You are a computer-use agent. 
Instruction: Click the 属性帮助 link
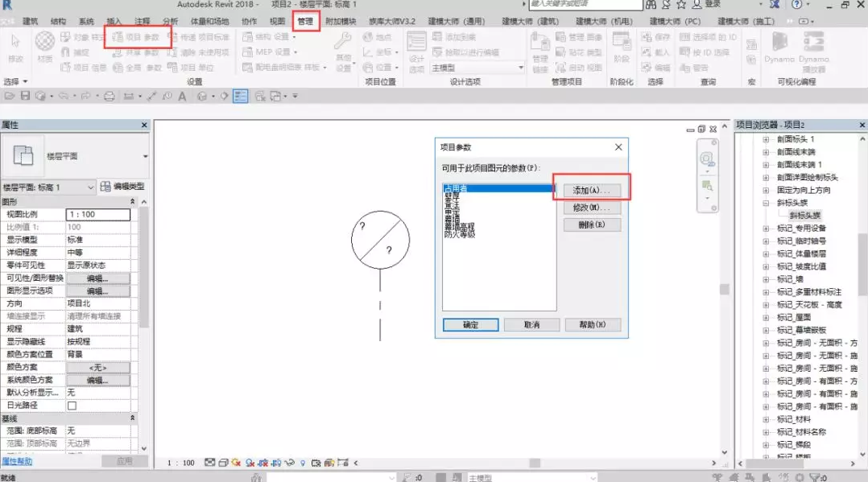17,461
